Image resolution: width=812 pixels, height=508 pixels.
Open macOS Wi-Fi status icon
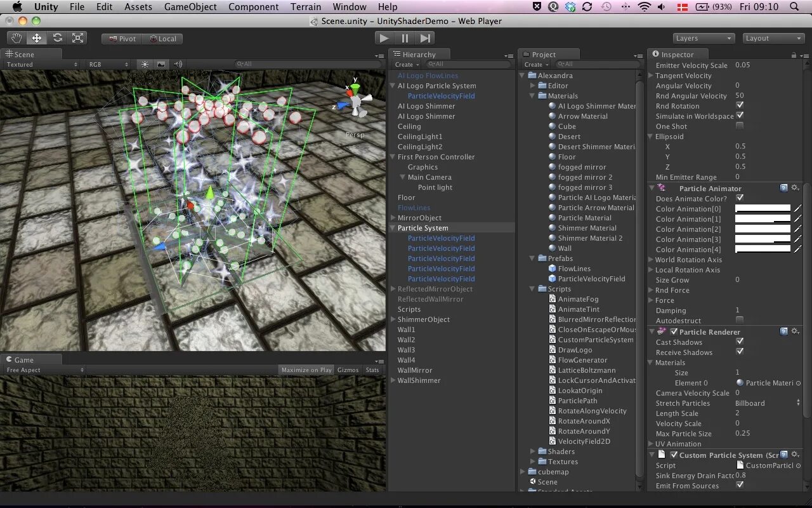tap(645, 7)
